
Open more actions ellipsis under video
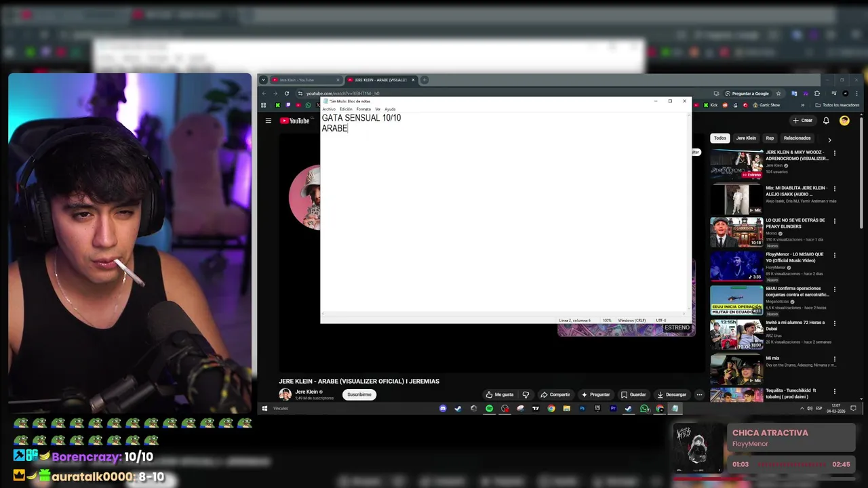tap(699, 394)
